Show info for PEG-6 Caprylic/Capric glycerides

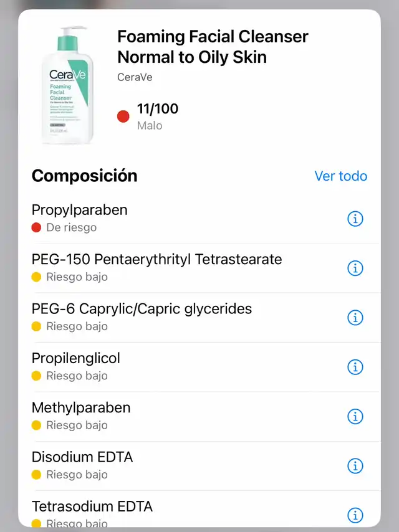[x=355, y=318]
